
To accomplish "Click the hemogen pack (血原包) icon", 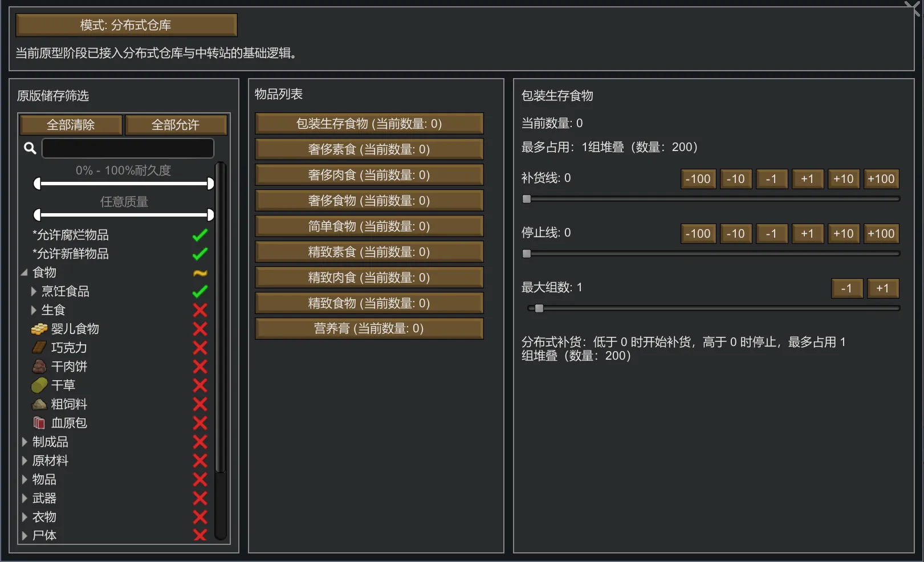I will tap(39, 423).
